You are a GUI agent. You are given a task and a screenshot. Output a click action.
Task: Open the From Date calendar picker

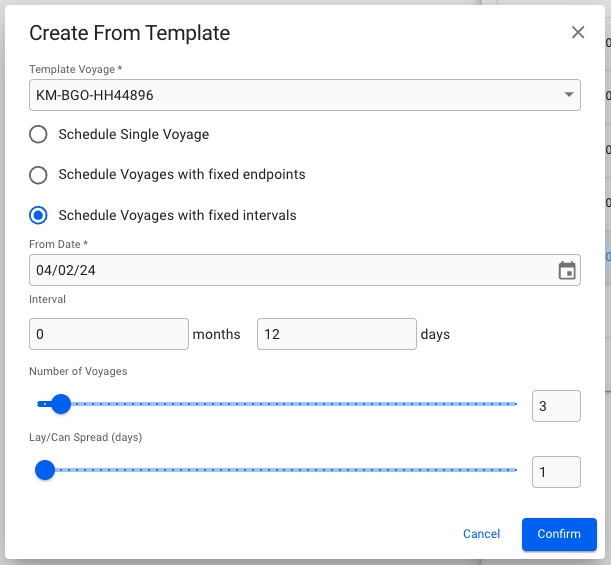point(567,271)
